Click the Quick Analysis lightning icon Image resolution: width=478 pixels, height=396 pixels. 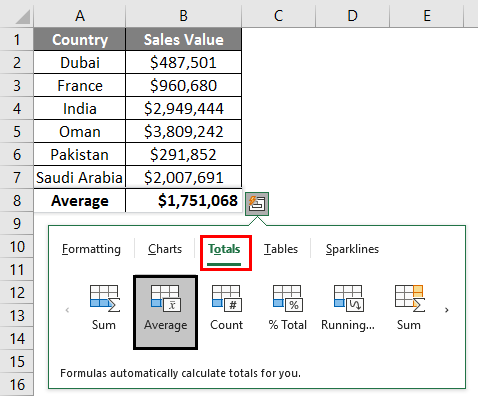257,203
